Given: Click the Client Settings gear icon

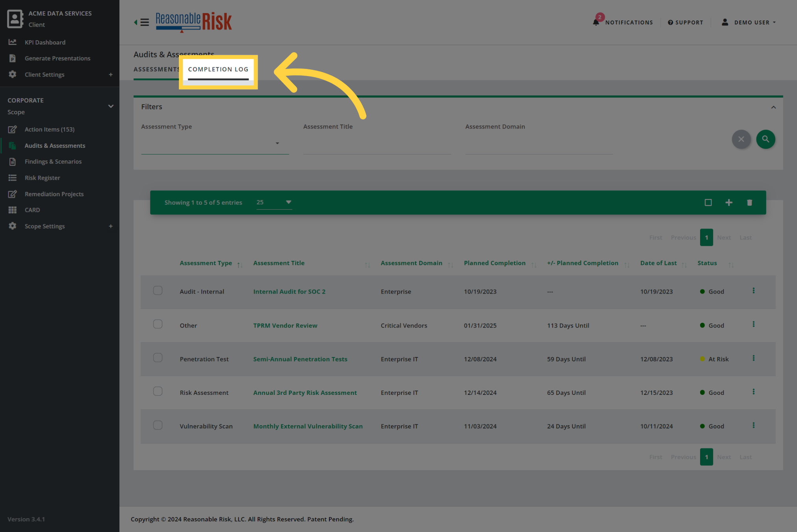Looking at the screenshot, I should [x=13, y=74].
